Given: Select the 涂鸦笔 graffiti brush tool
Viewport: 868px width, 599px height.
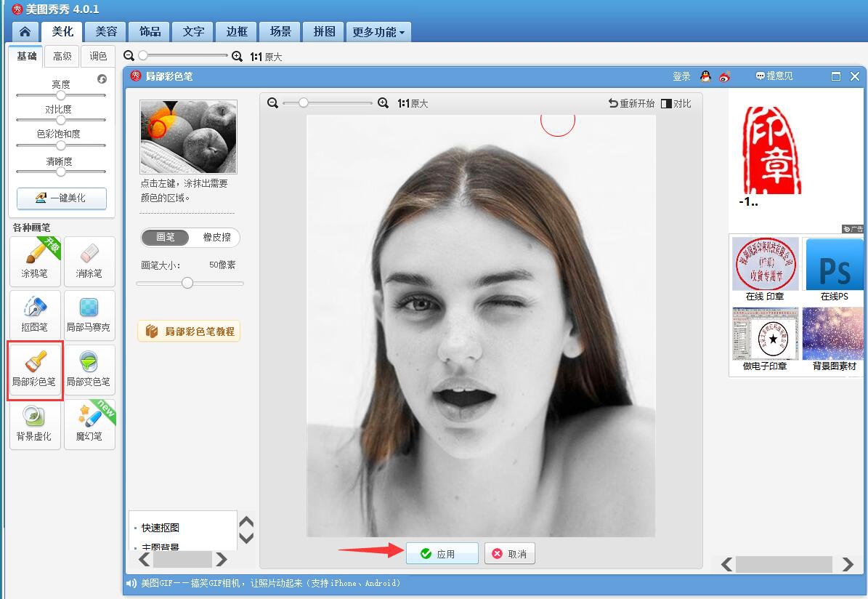Looking at the screenshot, I should tap(35, 261).
